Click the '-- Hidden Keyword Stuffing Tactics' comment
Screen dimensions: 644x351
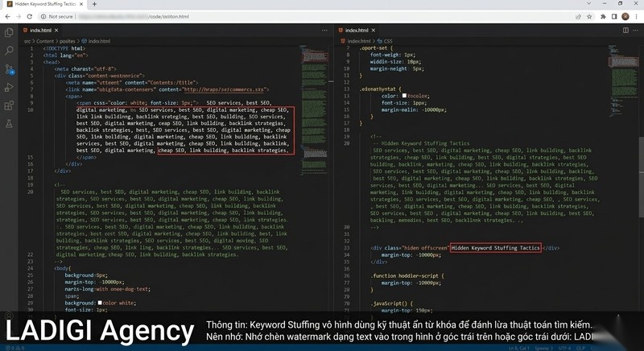(421, 143)
